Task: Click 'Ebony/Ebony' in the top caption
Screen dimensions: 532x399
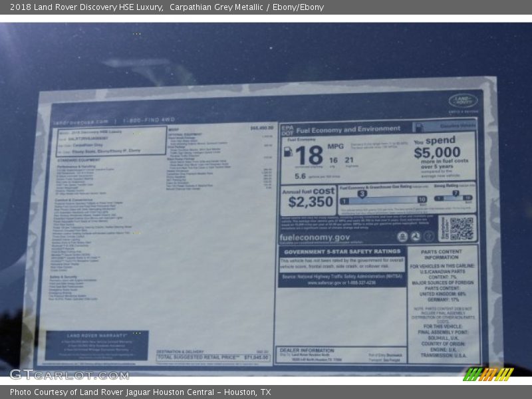Action: [298, 7]
